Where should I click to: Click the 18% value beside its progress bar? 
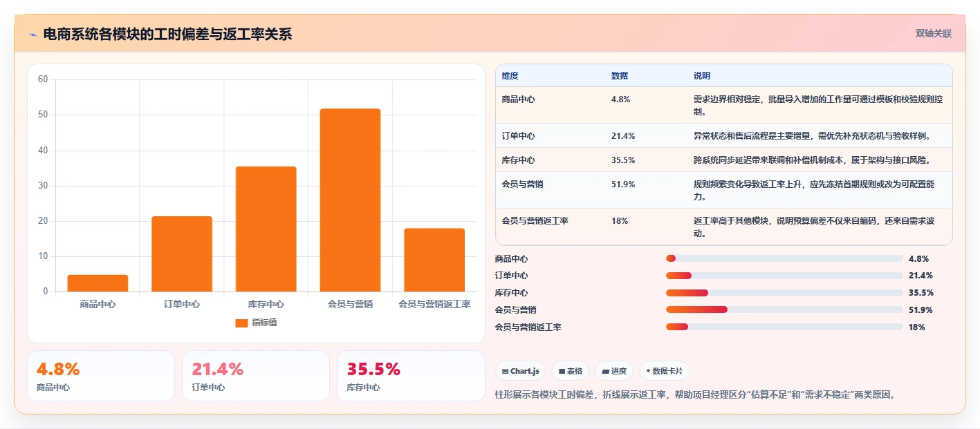point(917,327)
